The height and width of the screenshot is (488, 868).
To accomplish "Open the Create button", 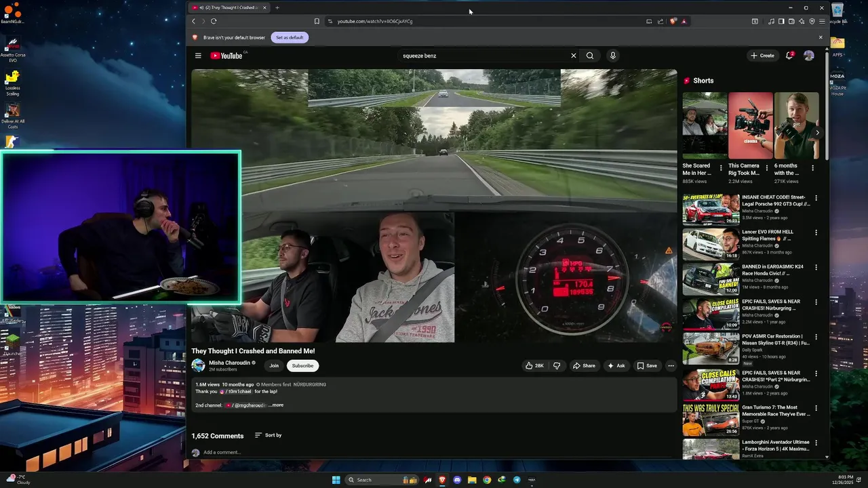I will tap(762, 56).
